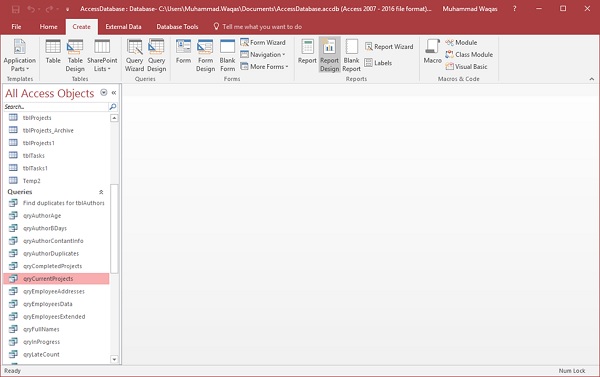Screen dimensions: 600x377
Task: Click the Table icon in ribbon
Action: coord(53,52)
